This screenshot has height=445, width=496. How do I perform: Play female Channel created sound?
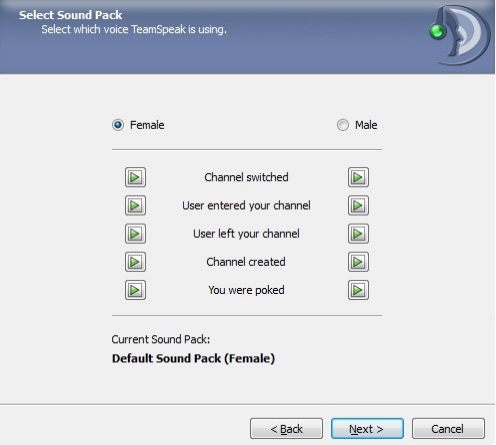coord(135,262)
